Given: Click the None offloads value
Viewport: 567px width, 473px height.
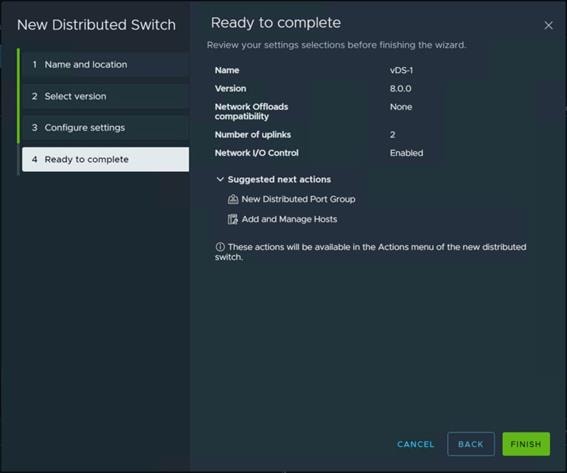Looking at the screenshot, I should pyautogui.click(x=401, y=107).
